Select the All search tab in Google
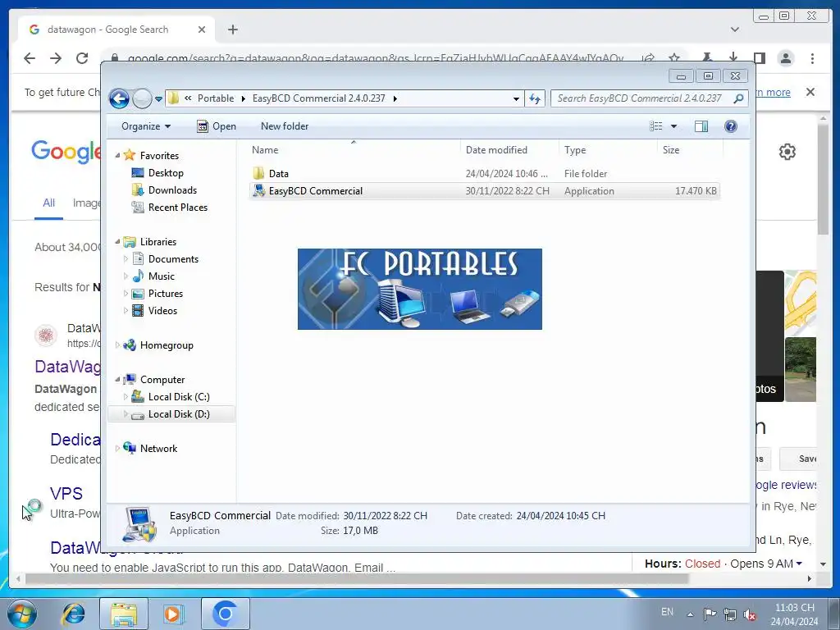 point(48,203)
